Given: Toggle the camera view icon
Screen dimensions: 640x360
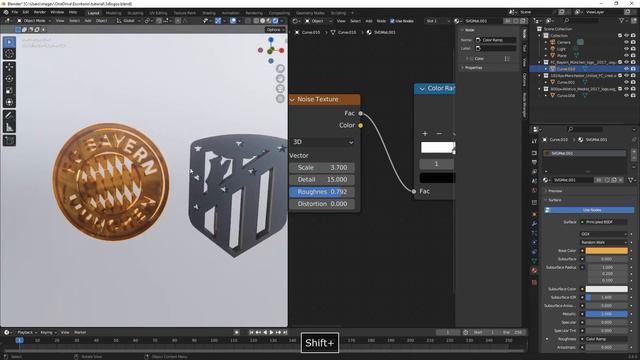Looking at the screenshot, I should (280, 89).
